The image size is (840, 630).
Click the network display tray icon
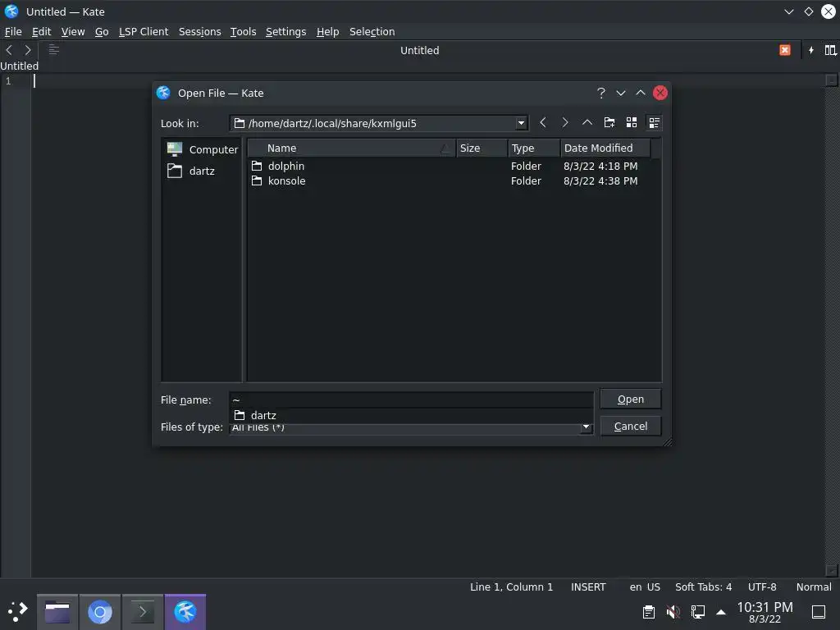coord(697,611)
